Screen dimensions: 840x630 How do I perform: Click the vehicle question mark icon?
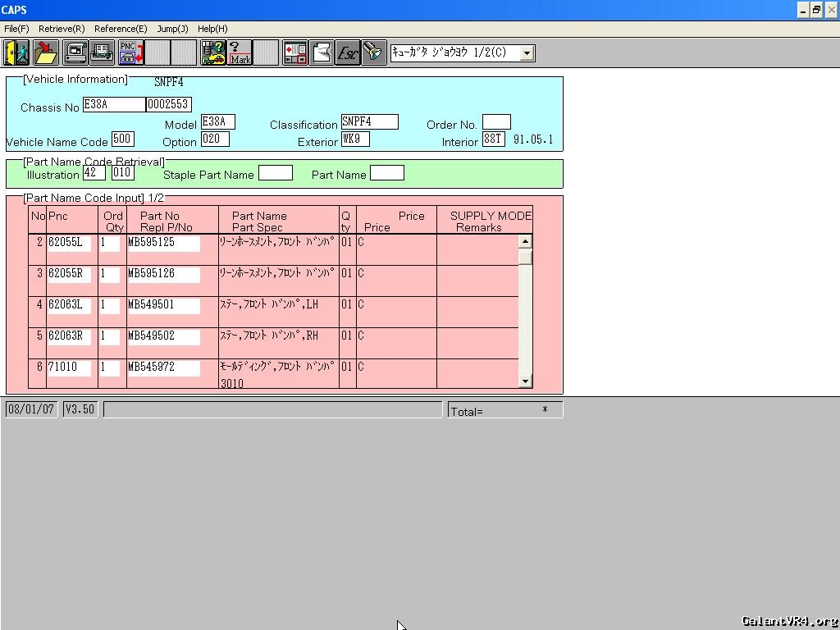(x=213, y=52)
